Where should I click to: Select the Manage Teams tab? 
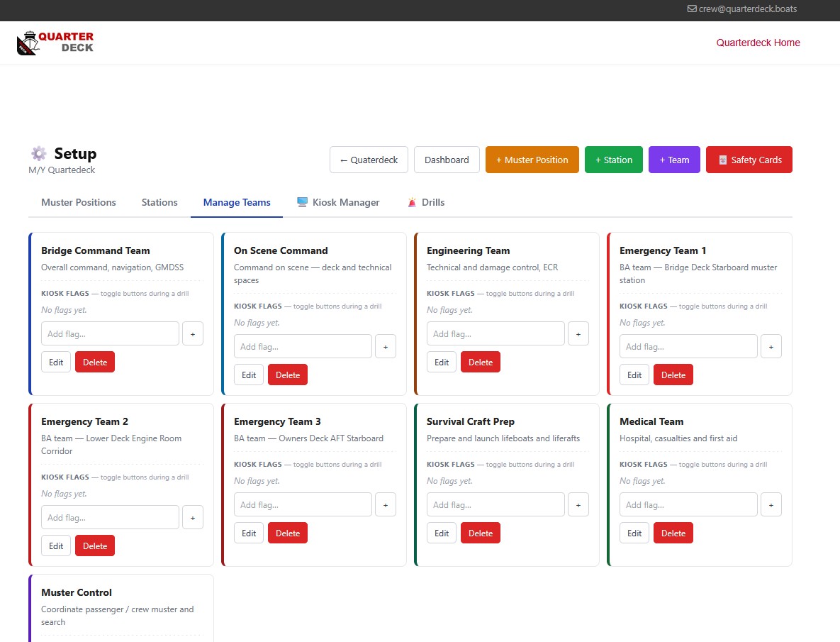point(237,203)
